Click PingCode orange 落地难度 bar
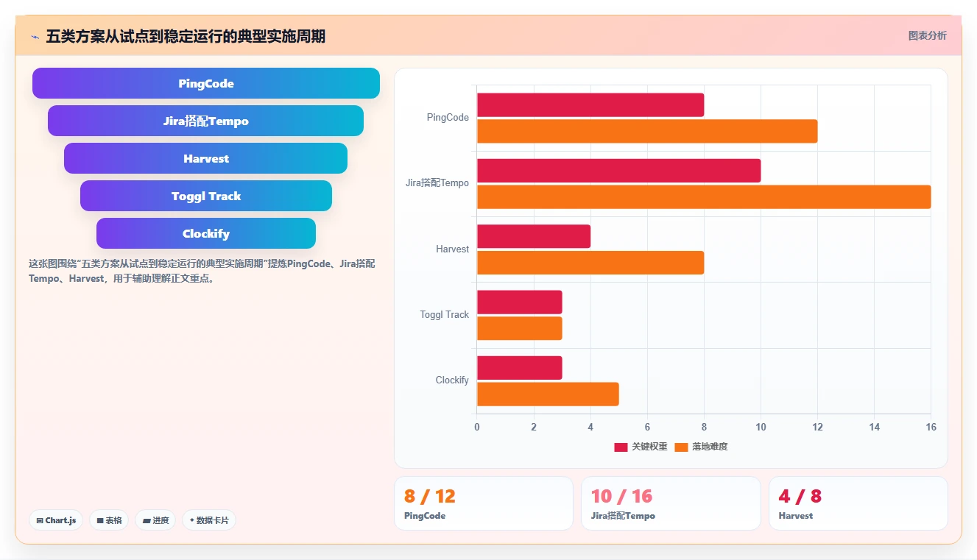The width and height of the screenshot is (977, 560). tap(647, 131)
